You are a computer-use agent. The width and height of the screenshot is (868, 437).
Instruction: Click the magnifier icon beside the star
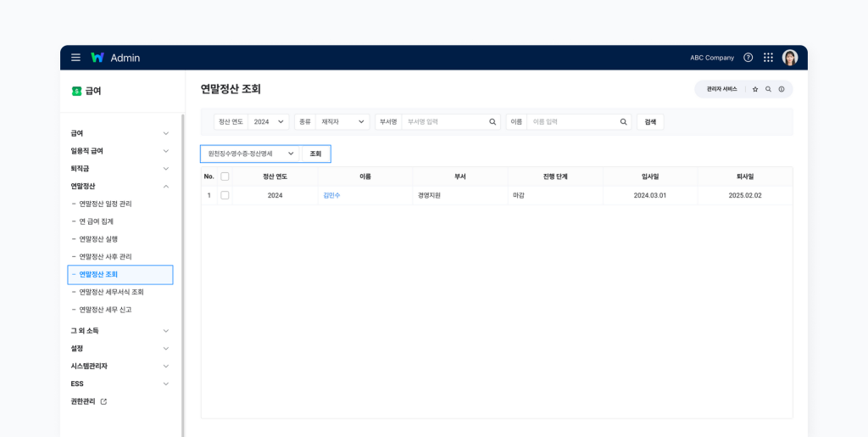pyautogui.click(x=768, y=89)
